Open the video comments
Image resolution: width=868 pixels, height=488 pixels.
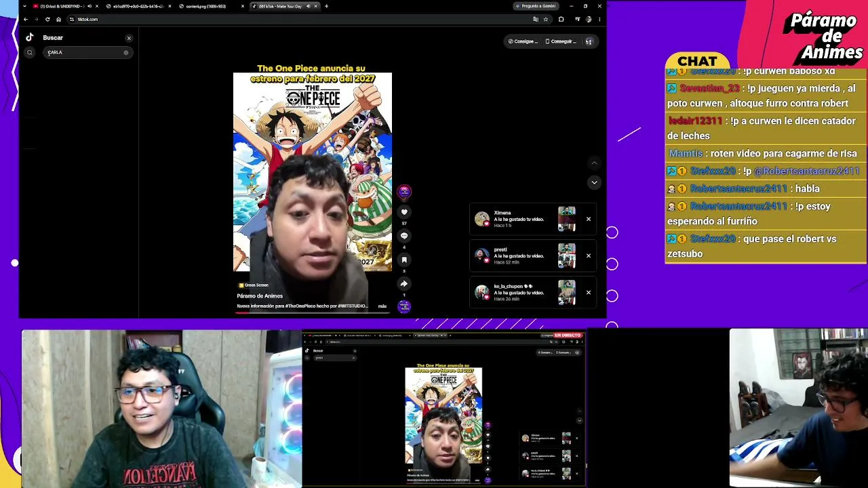coord(404,236)
